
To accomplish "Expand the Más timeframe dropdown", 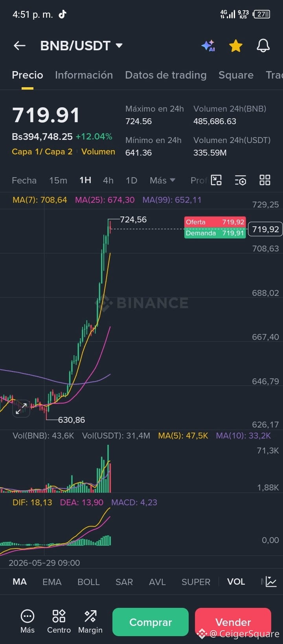I will coord(162,180).
